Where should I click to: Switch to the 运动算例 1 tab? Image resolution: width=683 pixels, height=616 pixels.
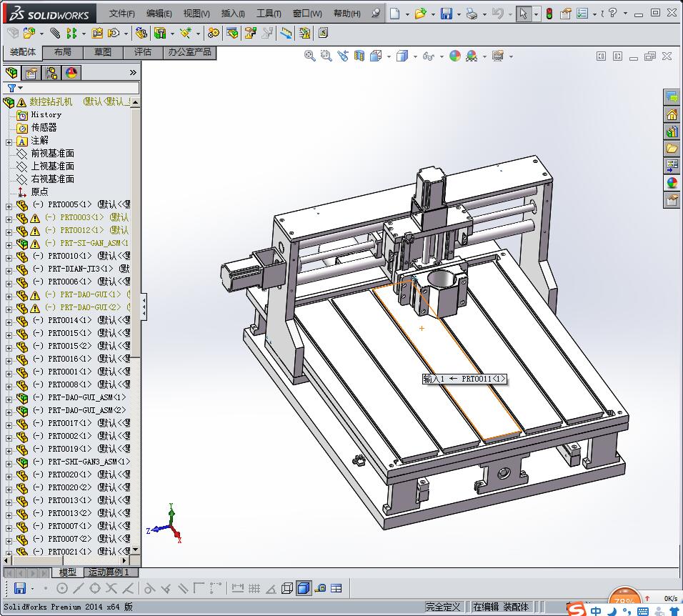point(109,572)
